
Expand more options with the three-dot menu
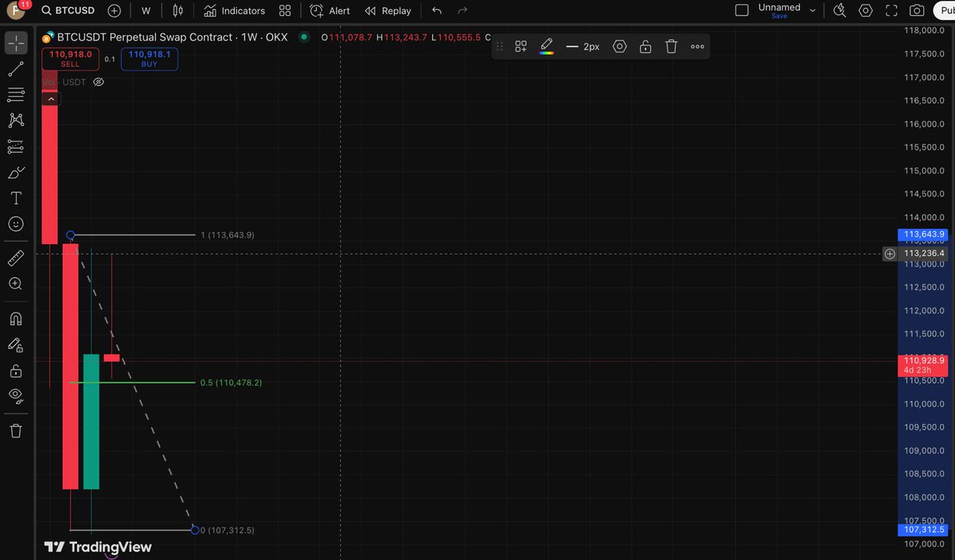point(697,46)
